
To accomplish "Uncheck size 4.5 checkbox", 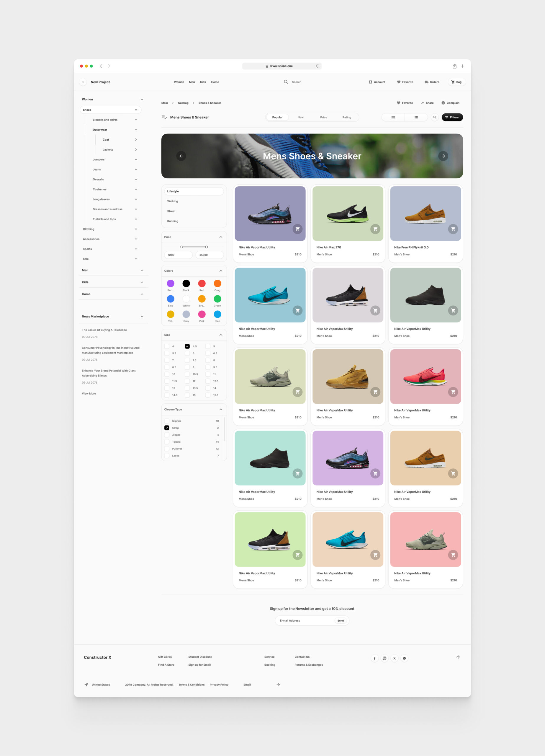I will pyautogui.click(x=187, y=346).
